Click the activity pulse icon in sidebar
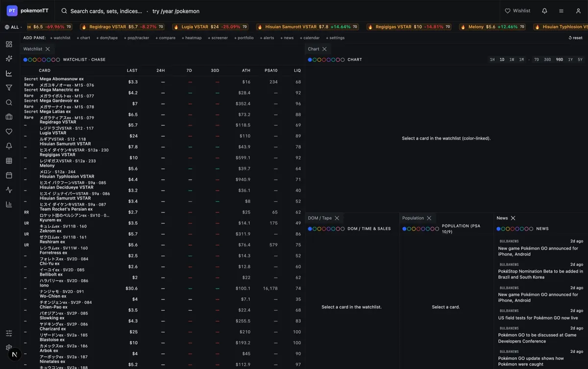The height and width of the screenshot is (369, 588). 9,190
